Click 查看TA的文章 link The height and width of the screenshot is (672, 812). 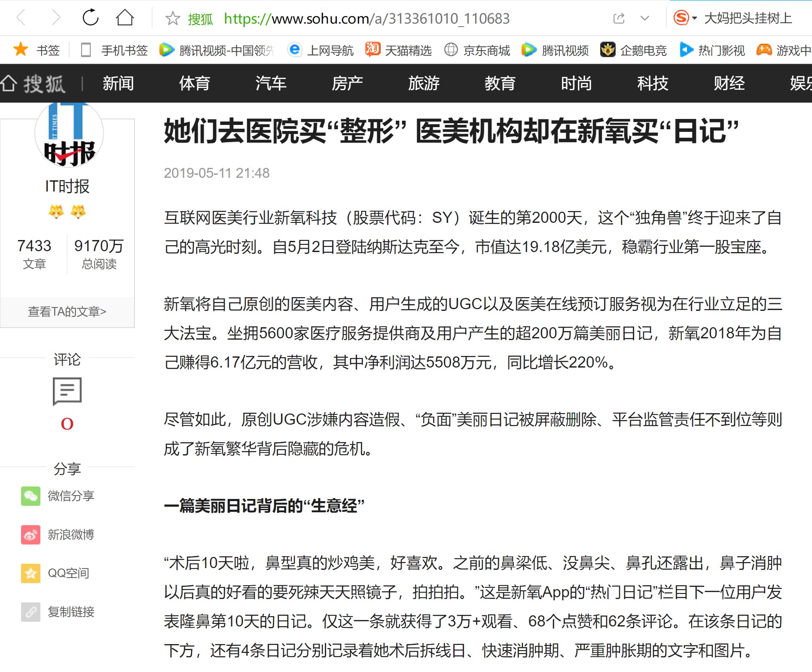point(67,311)
